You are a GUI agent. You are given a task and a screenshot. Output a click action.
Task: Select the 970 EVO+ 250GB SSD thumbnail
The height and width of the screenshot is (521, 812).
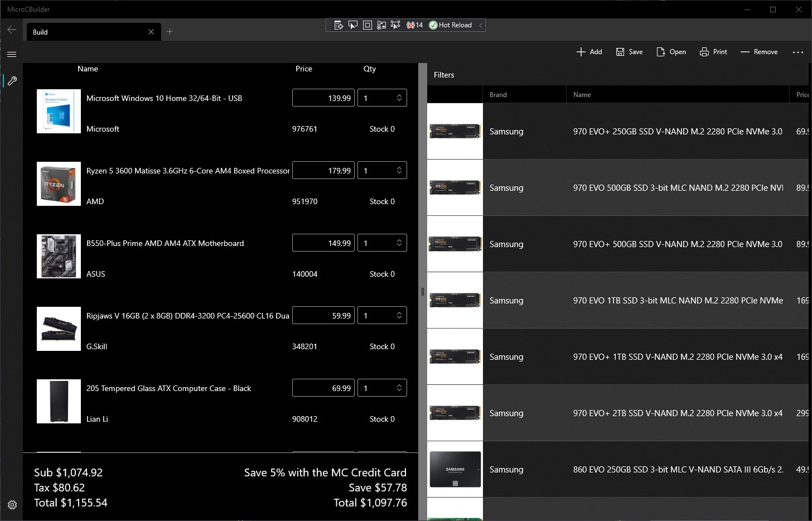[x=455, y=131]
